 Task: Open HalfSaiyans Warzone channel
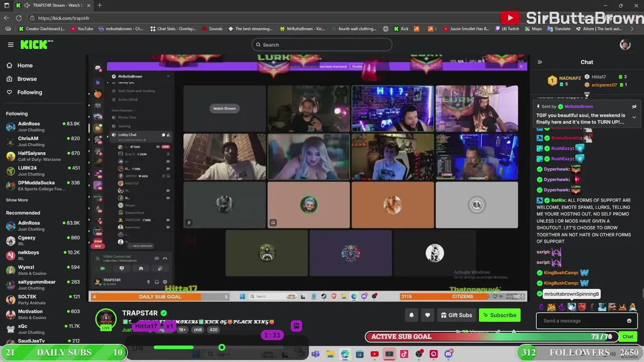43,156
